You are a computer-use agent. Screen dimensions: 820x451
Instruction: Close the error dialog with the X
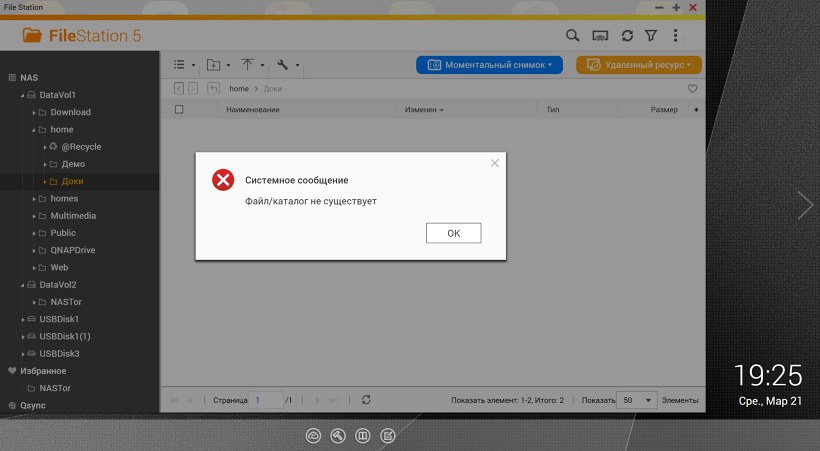(494, 163)
